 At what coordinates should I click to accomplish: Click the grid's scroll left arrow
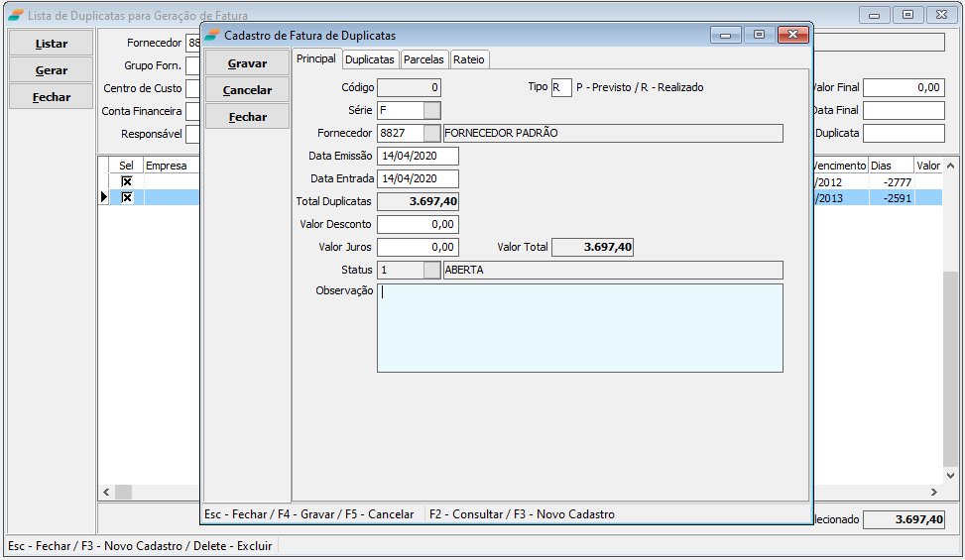(107, 492)
